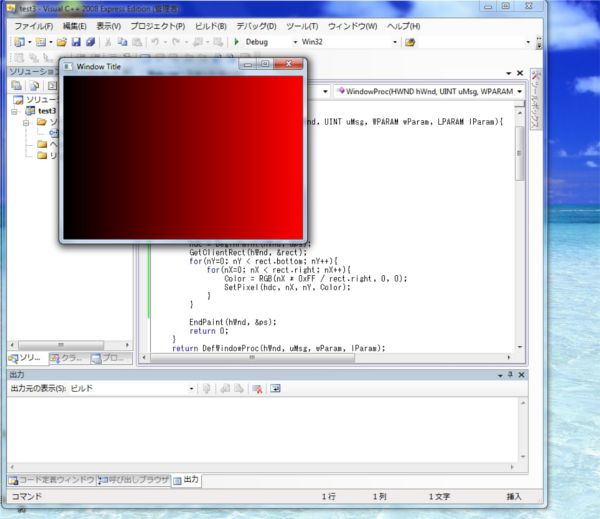Click the go to previous message icon

click(225, 389)
